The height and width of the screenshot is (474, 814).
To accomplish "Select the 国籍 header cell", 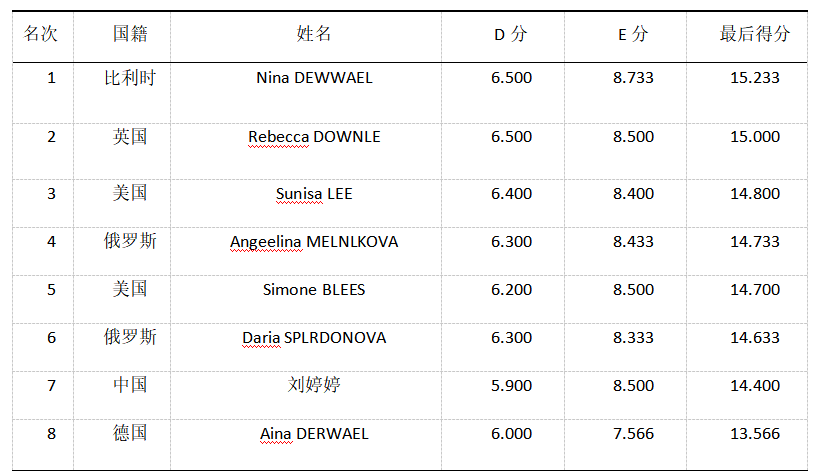I will tap(130, 34).
